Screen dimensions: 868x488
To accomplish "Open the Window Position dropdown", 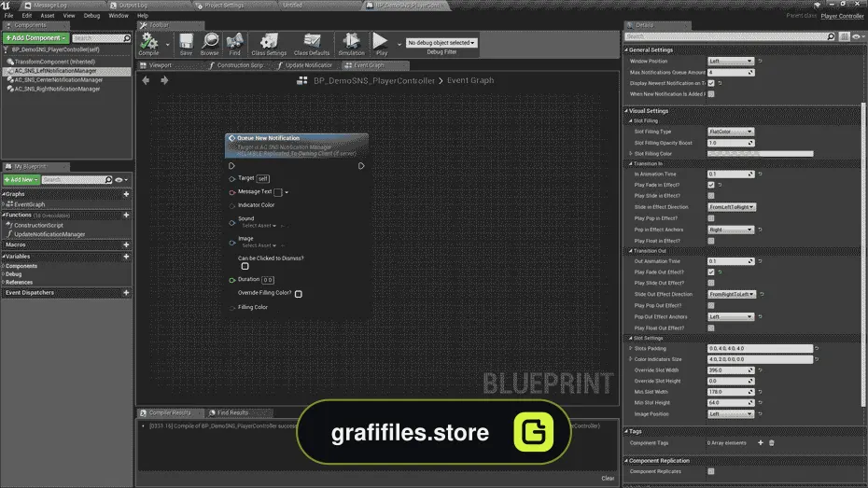I will tap(731, 61).
